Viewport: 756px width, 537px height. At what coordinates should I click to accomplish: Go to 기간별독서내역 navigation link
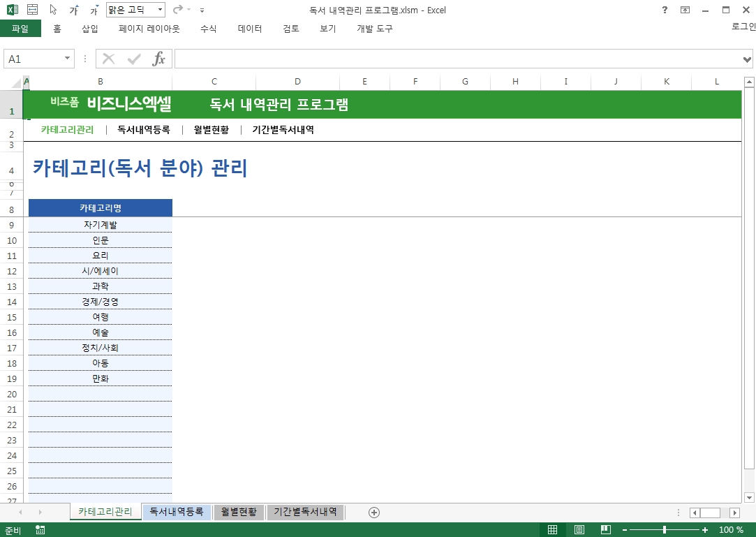pos(283,129)
